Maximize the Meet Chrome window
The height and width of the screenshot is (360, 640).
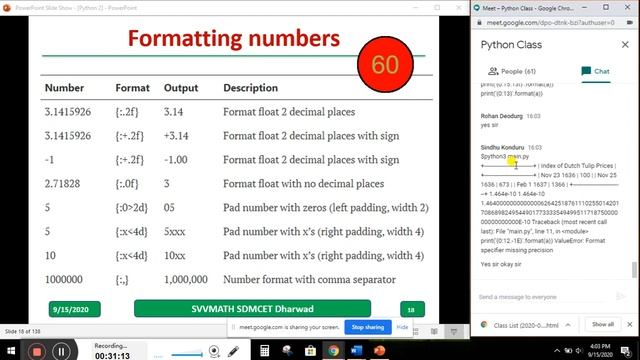coord(606,7)
